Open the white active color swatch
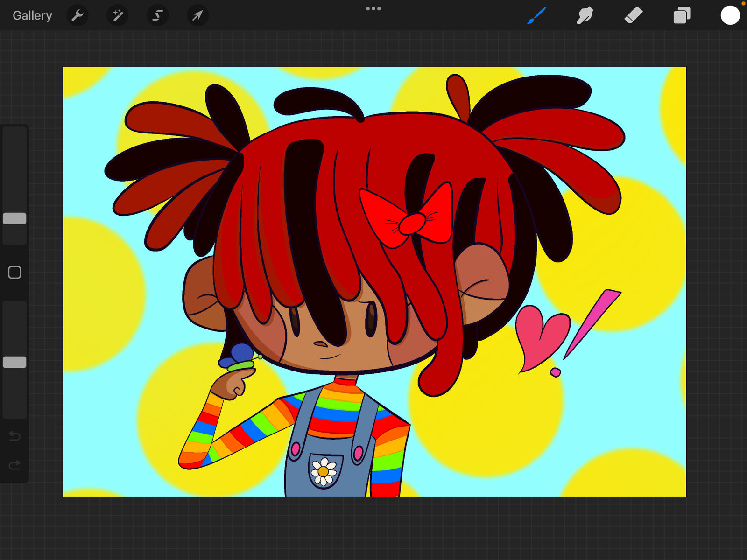The height and width of the screenshot is (560, 747). 730,15
